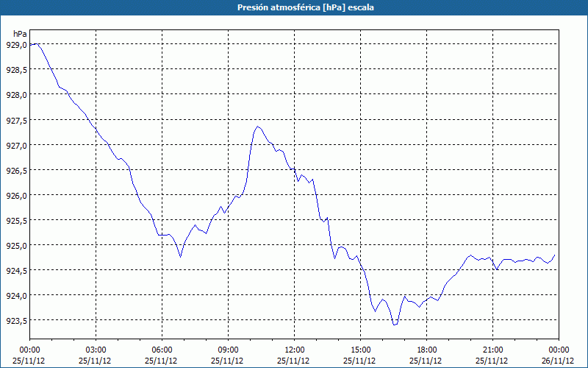This screenshot has width=588, height=368.
Task: Click the pressure curve's mid-morning peak near 10:20
Action: pyautogui.click(x=258, y=127)
